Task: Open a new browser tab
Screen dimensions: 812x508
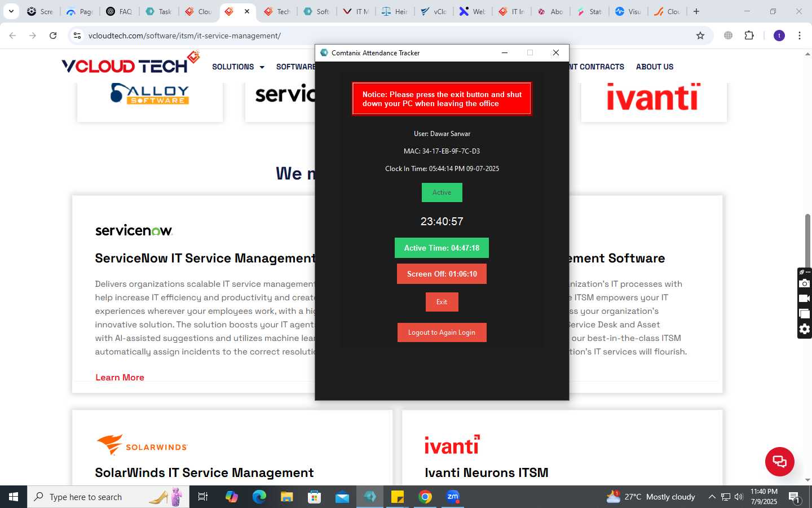Action: click(x=696, y=11)
